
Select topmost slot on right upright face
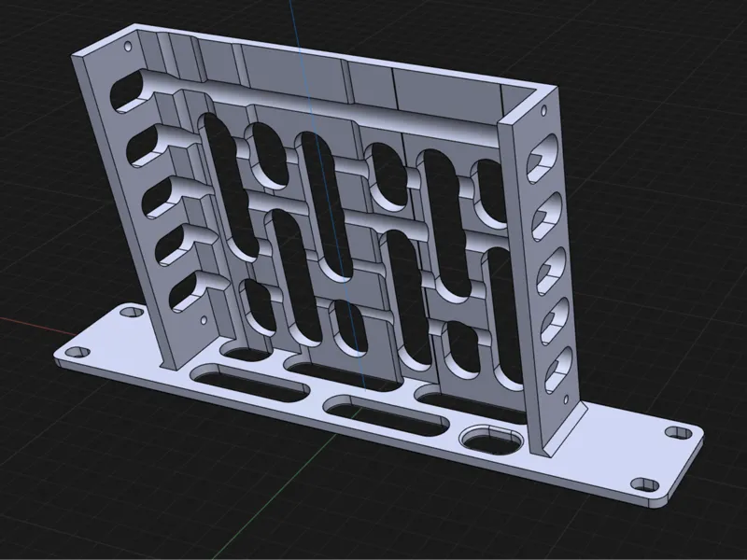coord(542,159)
